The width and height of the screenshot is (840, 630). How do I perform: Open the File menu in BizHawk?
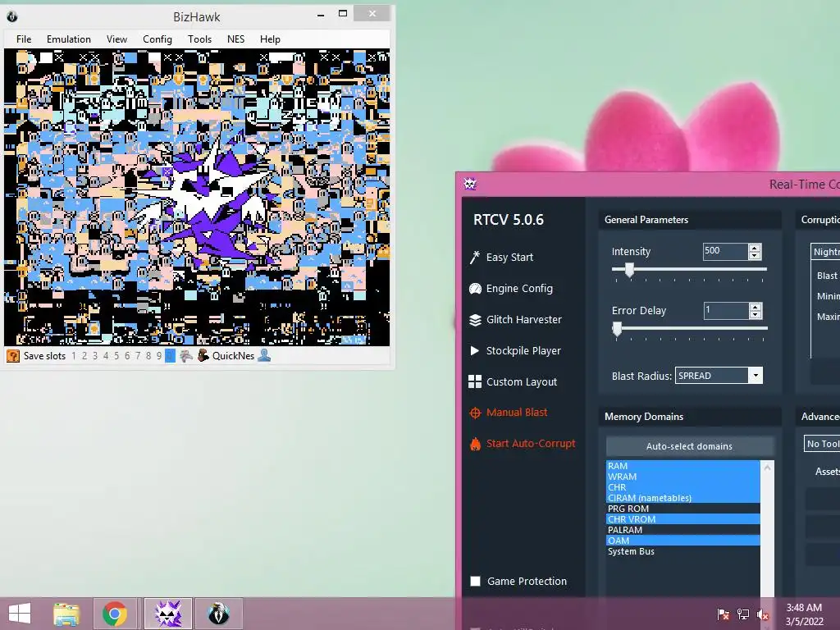point(24,39)
